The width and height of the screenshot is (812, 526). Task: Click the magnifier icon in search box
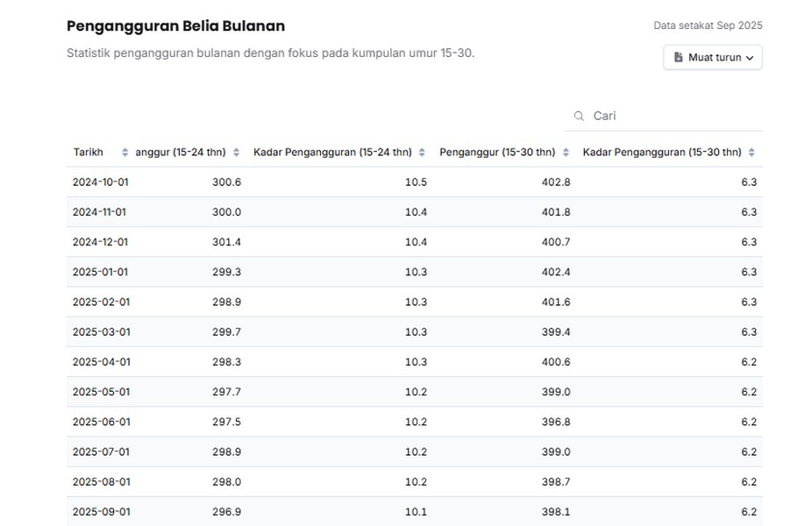pyautogui.click(x=579, y=116)
